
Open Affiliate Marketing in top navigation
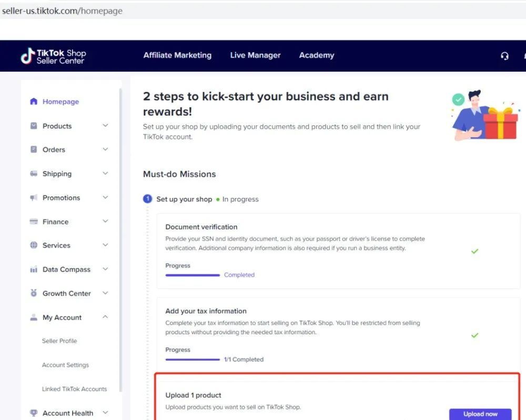click(x=177, y=55)
